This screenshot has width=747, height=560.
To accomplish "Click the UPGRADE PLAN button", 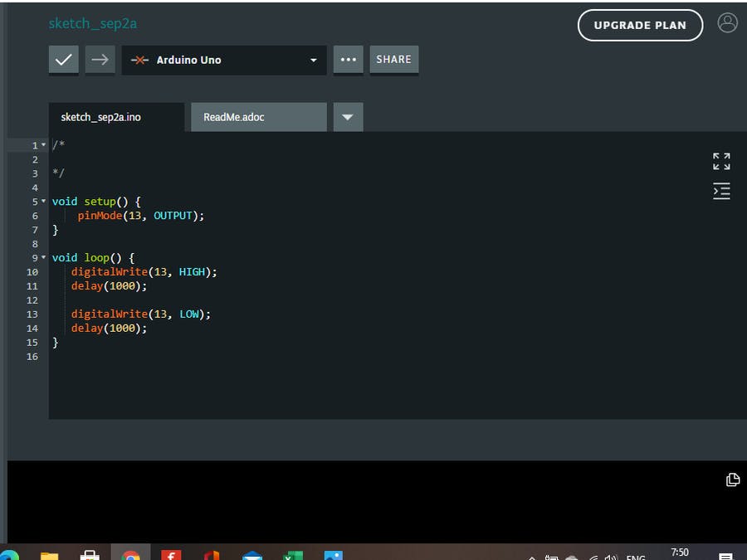I will click(x=640, y=25).
